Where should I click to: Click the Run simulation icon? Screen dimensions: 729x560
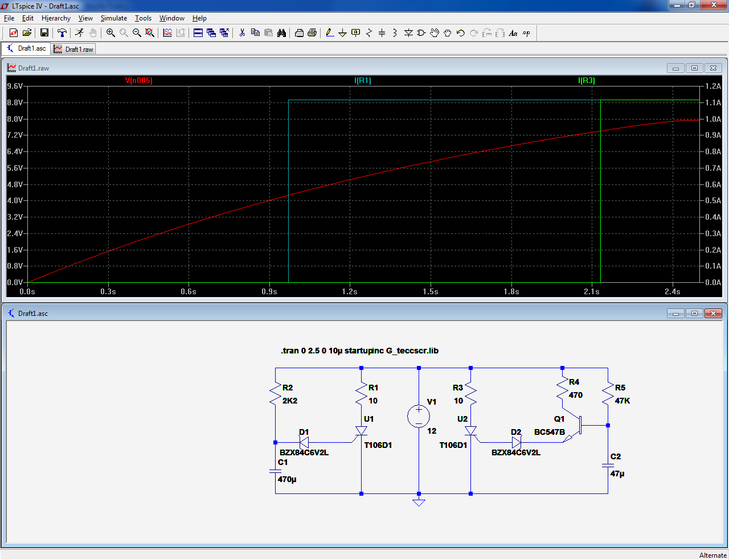79,33
